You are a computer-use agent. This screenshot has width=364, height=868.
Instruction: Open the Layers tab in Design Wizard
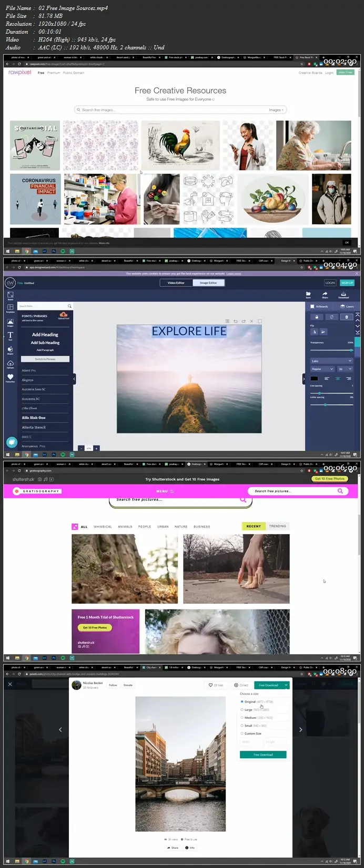347,306
